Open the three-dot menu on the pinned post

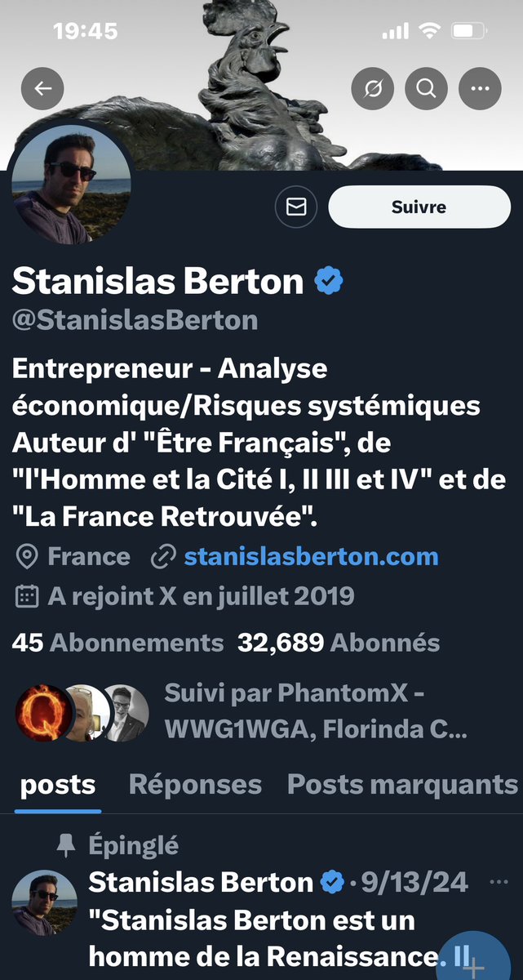click(x=498, y=882)
